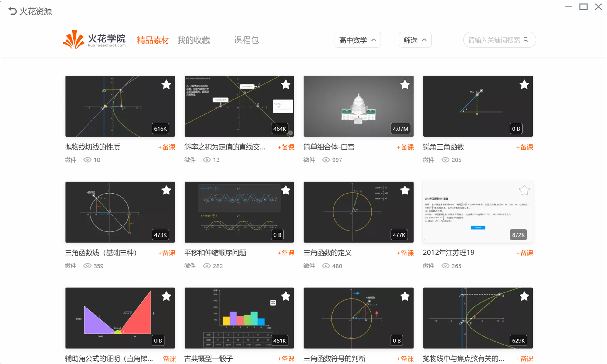
Task: Open the 2012年江苏理19 thumbnail
Action: tap(478, 212)
